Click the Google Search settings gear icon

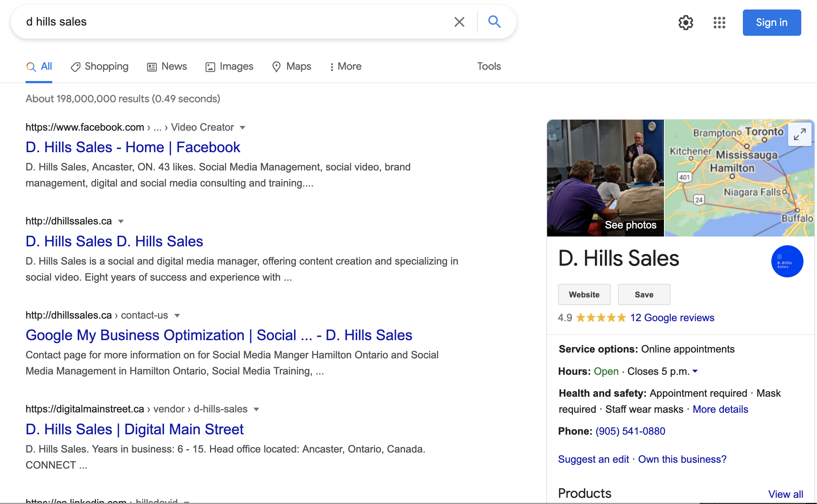pyautogui.click(x=686, y=22)
